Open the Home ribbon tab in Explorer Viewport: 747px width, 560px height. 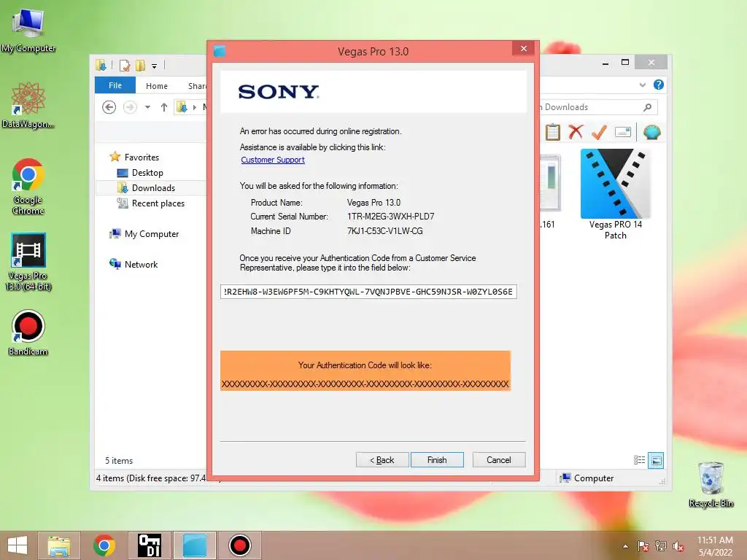(x=157, y=86)
